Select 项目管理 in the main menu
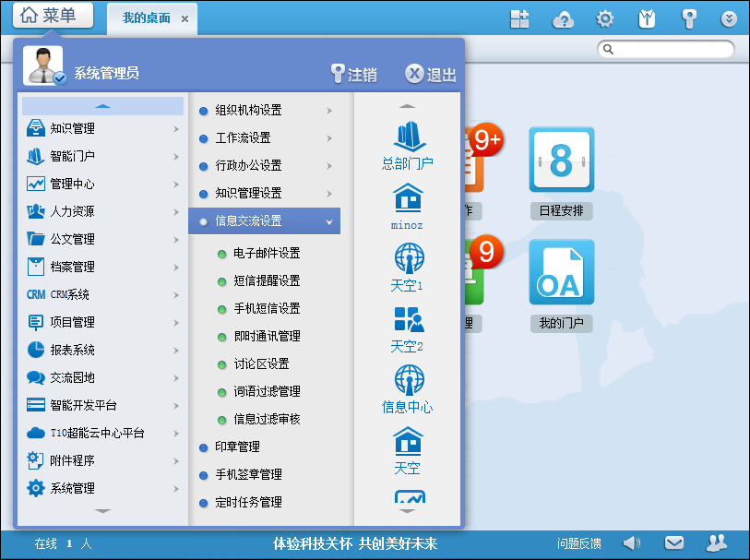The width and height of the screenshot is (750, 560). pyautogui.click(x=102, y=322)
